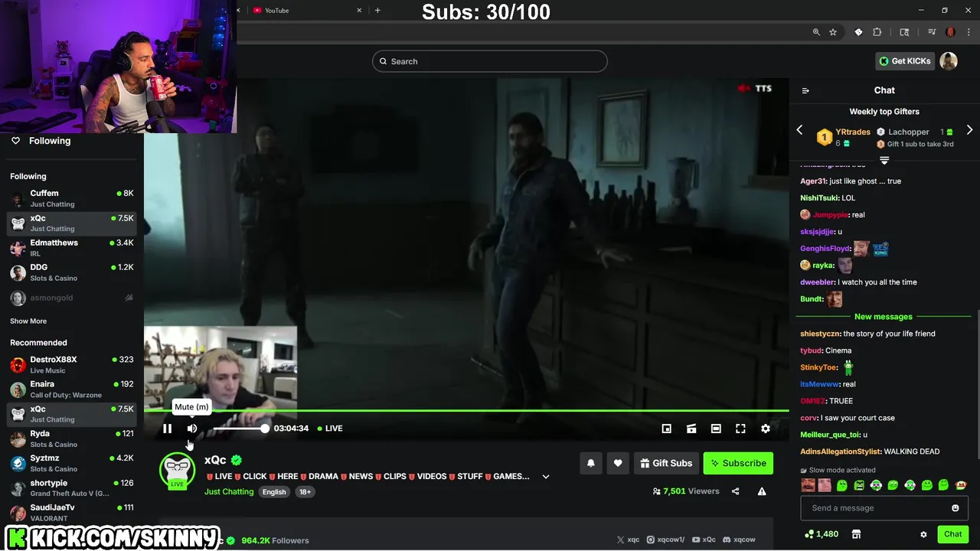Open the browser zoom magnifier icon
Image resolution: width=980 pixels, height=551 pixels.
click(816, 32)
